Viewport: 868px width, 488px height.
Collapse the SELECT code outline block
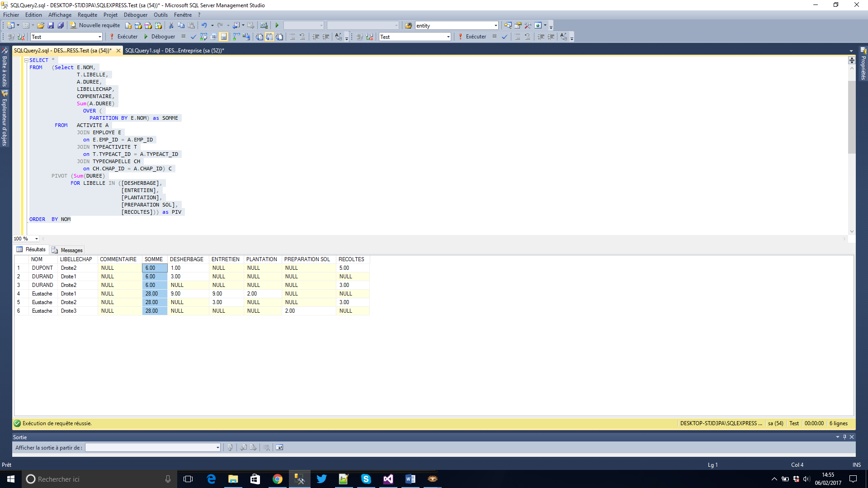pyautogui.click(x=26, y=60)
